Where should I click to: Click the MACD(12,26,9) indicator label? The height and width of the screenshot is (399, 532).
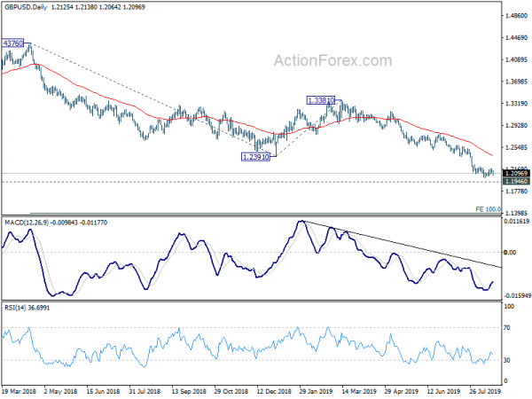27,223
